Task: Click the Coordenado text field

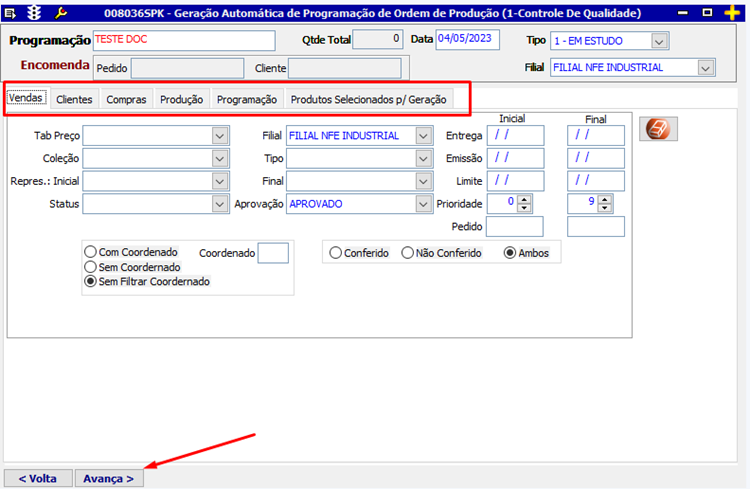Action: point(273,253)
